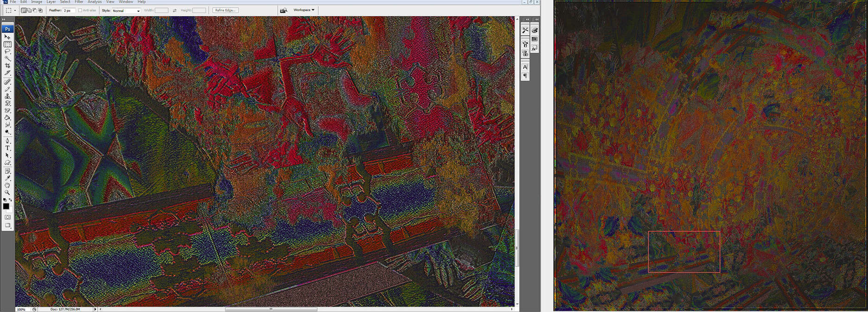The height and width of the screenshot is (312, 868).
Task: Expand the toolbox to two columns
Action: (4, 19)
